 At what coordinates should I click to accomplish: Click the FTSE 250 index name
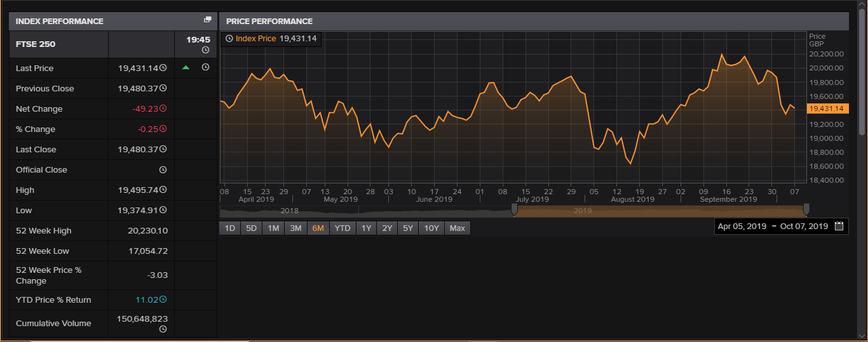tap(36, 44)
